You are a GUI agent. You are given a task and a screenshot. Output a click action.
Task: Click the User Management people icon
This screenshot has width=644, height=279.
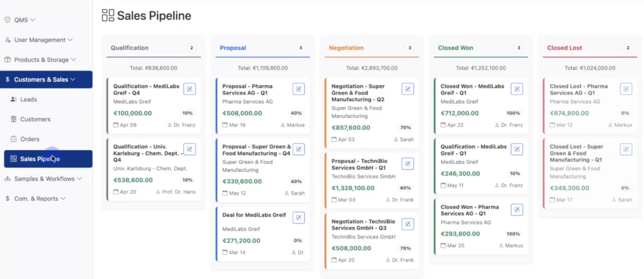pyautogui.click(x=7, y=40)
